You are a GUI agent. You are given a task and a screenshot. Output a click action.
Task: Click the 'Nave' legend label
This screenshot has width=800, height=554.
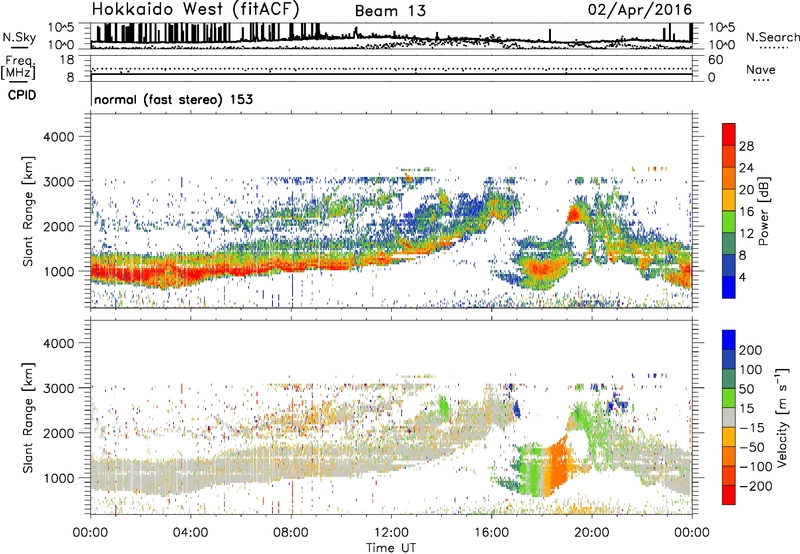761,69
